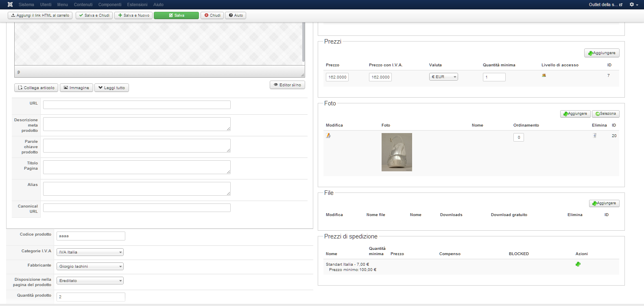Click the Standart Italia - 7,00 € text

[x=347, y=264]
